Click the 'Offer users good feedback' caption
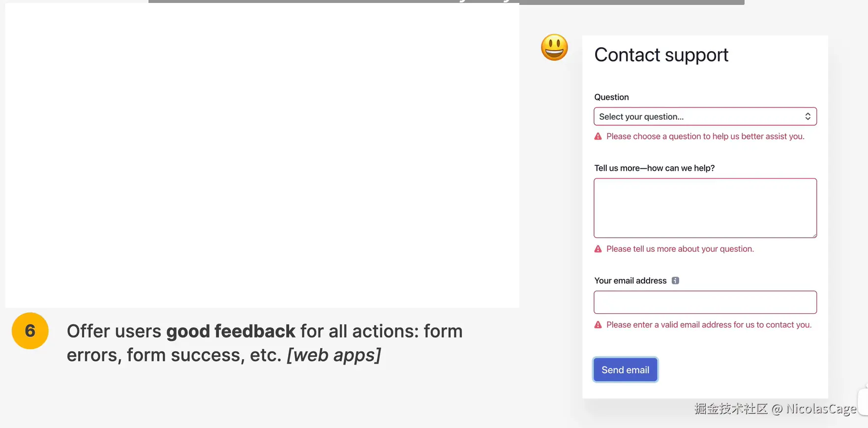This screenshot has width=868, height=428. click(265, 343)
